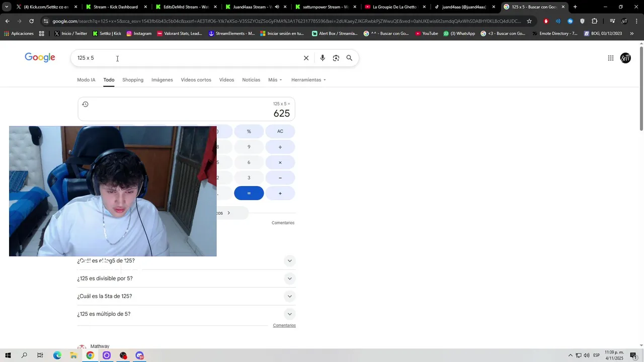
Task: Open calculator history icon
Action: pos(85,104)
